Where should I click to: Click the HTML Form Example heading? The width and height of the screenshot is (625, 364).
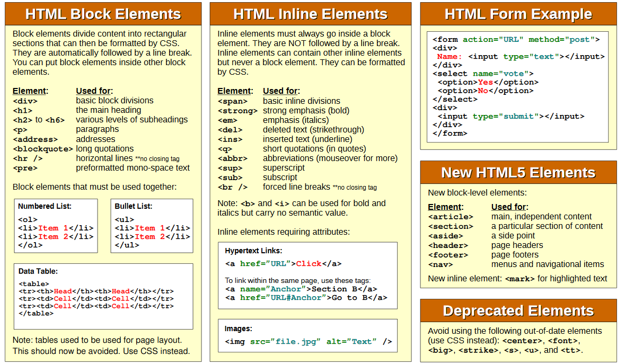518,14
